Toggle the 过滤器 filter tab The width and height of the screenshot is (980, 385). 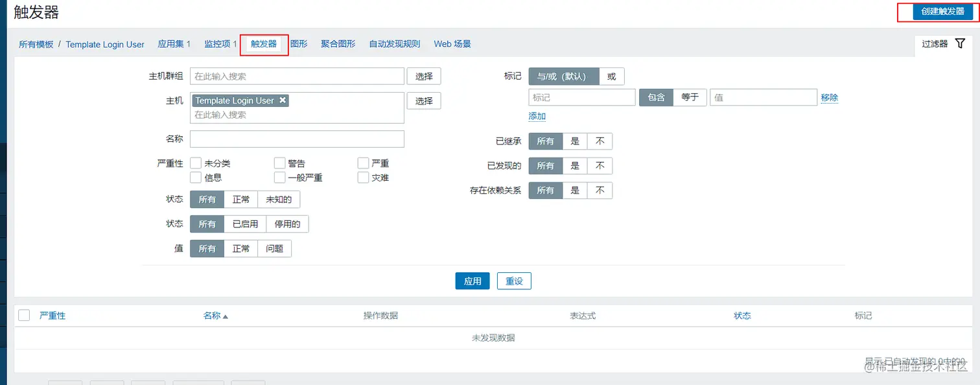point(944,43)
